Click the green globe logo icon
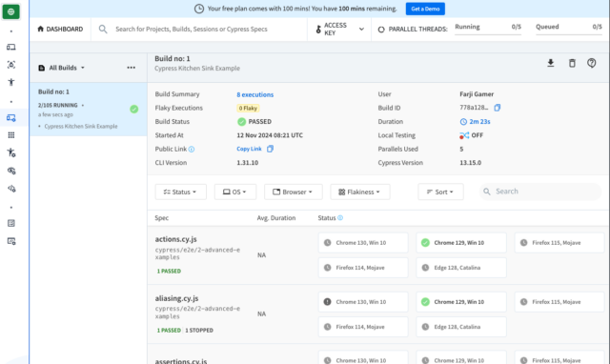 (10, 11)
